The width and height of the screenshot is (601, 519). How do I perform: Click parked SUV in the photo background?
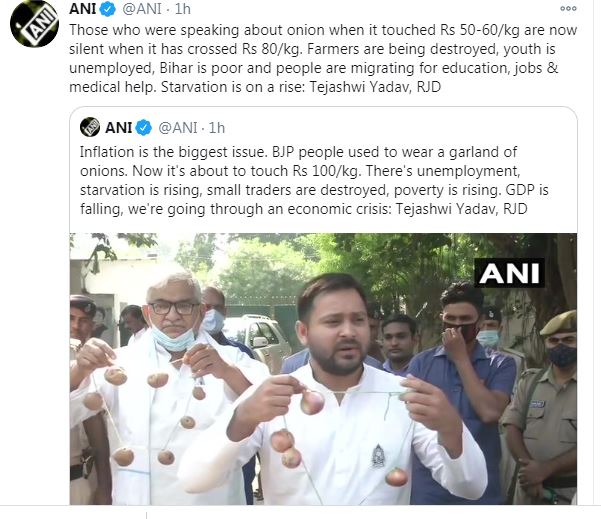tap(257, 337)
